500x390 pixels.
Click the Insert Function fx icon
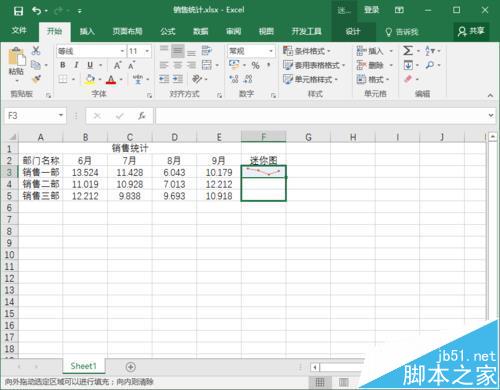point(142,116)
